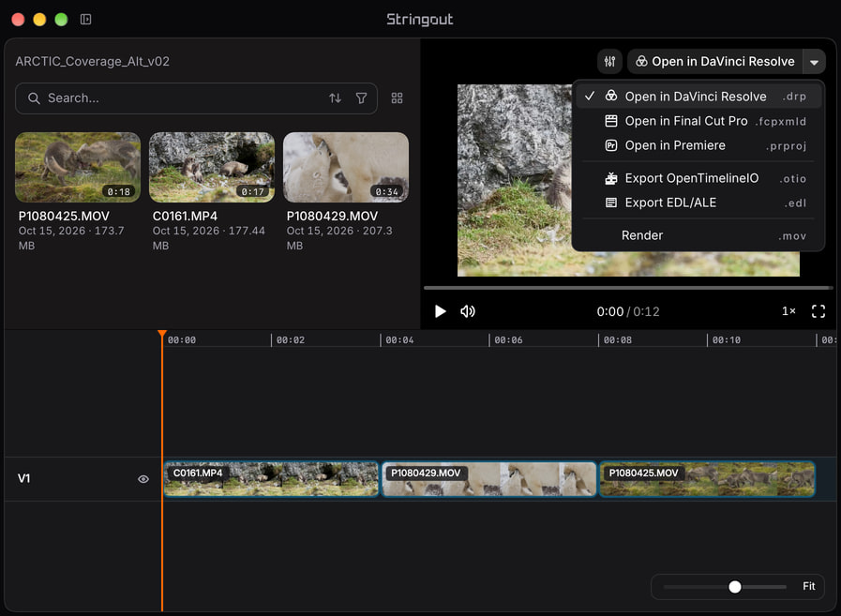Viewport: 841px width, 616px height.
Task: Click the DaVinci Resolve icon in menu
Action: point(611,96)
